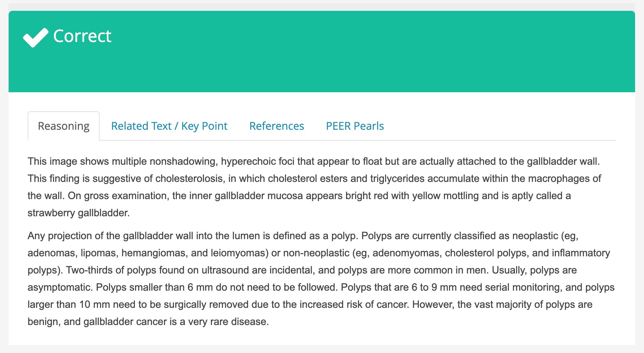The height and width of the screenshot is (353, 644).
Task: Click the white checkmark icon
Action: [x=36, y=37]
